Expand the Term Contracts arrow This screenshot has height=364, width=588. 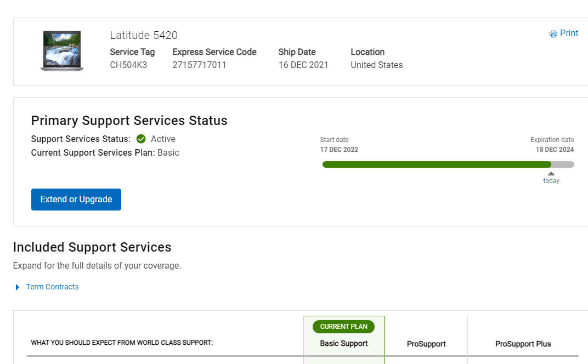coord(18,287)
